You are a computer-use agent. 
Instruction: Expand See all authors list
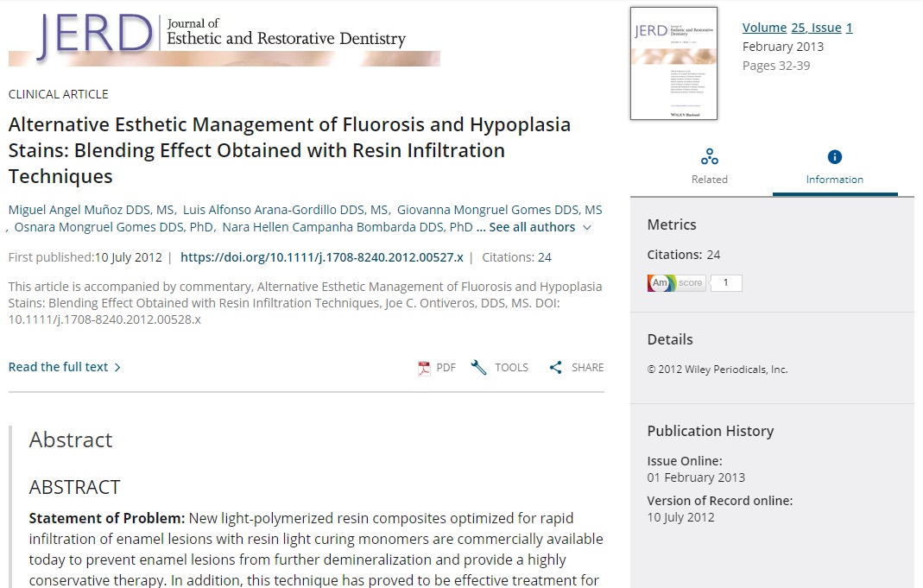(x=531, y=227)
